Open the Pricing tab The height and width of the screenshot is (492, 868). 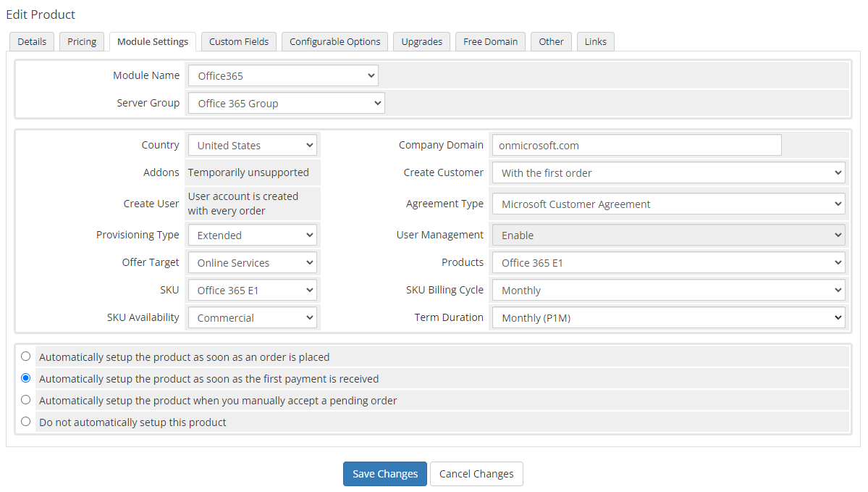[x=81, y=41]
